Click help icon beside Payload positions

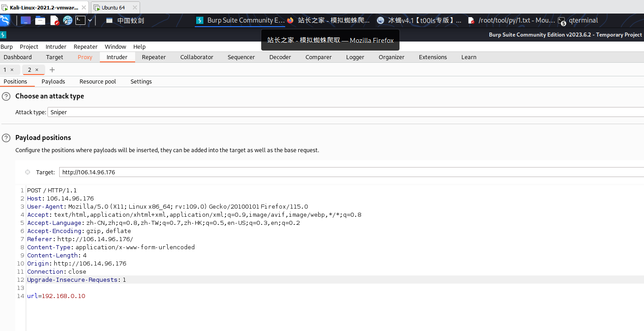point(6,138)
